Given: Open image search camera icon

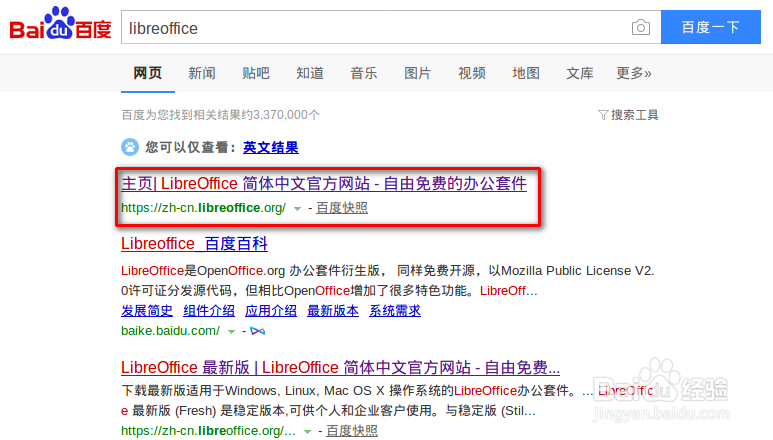Looking at the screenshot, I should coord(640,27).
